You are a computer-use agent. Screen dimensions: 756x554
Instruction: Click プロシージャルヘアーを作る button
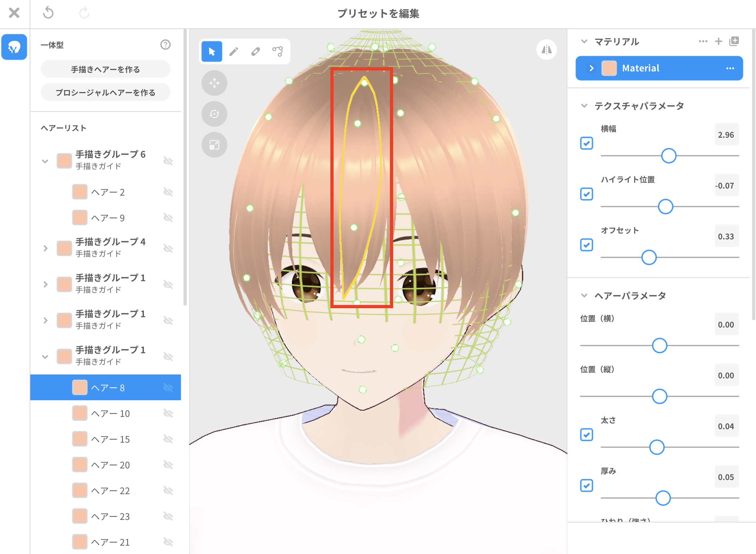click(x=105, y=92)
